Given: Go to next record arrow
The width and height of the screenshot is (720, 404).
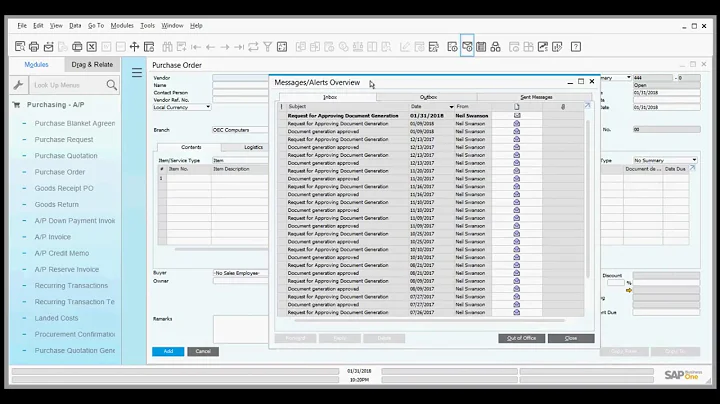Looking at the screenshot, I should click(225, 47).
